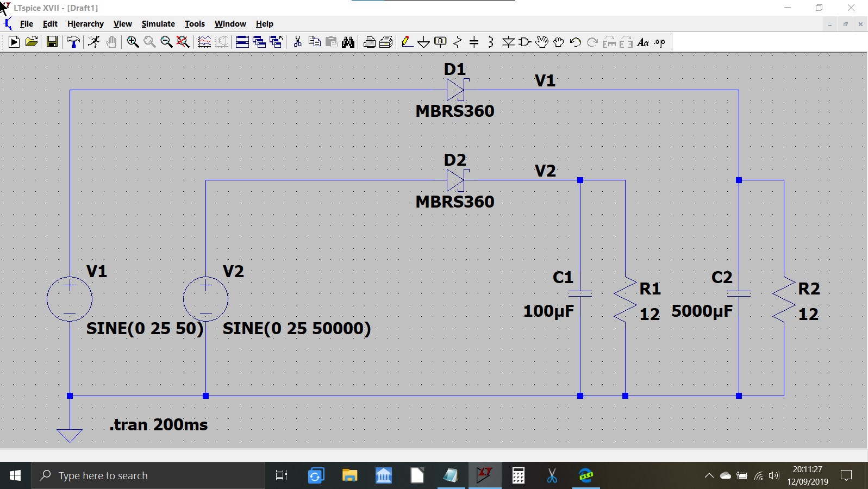Open the Window menu
Viewport: 868px width, 489px height.
click(230, 24)
